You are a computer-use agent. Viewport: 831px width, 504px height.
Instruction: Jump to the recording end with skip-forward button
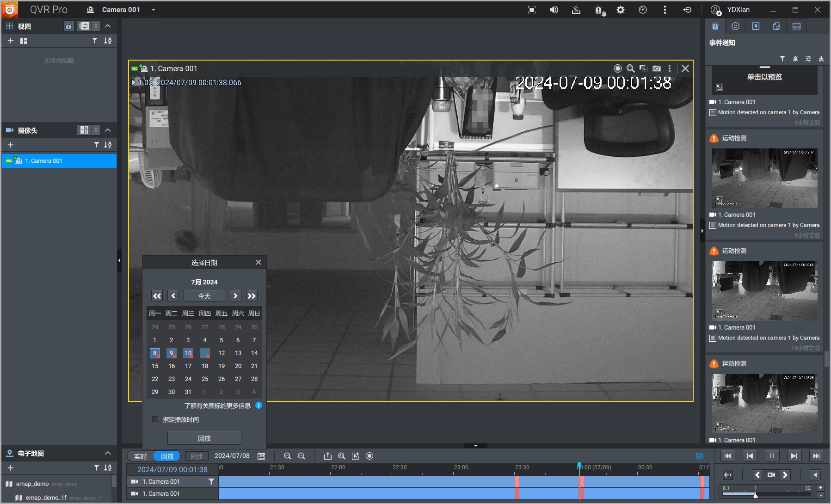click(816, 456)
